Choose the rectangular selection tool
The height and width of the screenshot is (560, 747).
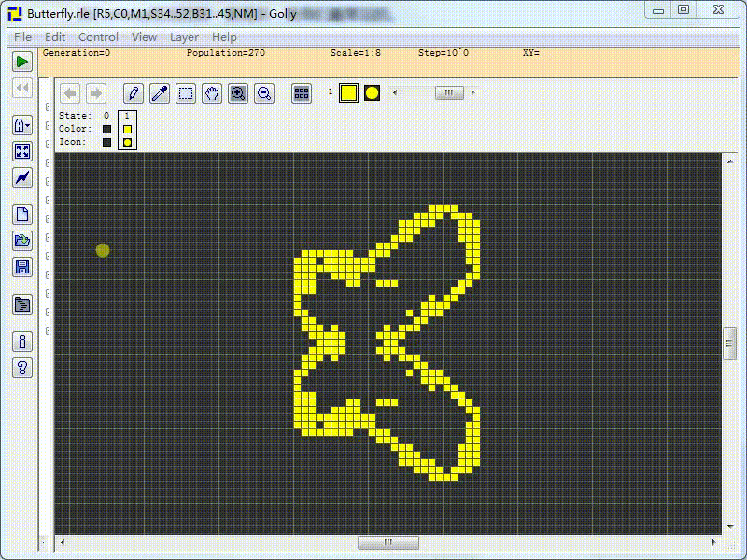[186, 93]
